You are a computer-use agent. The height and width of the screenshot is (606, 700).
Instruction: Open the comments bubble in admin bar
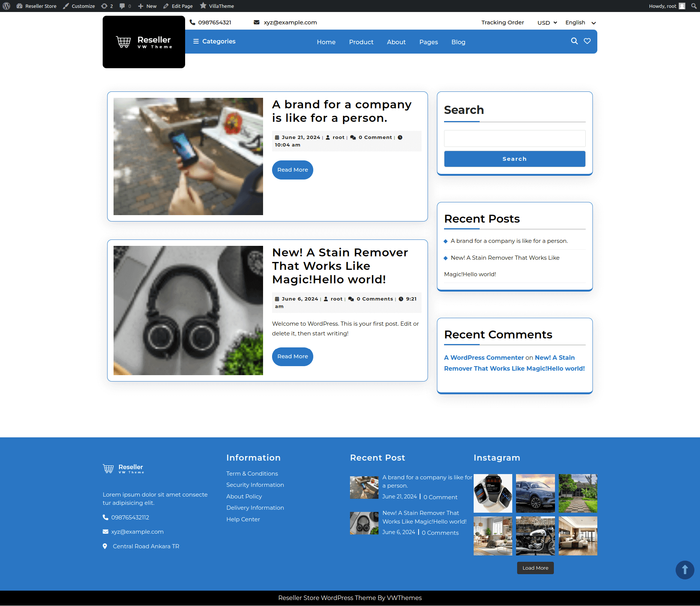click(125, 6)
